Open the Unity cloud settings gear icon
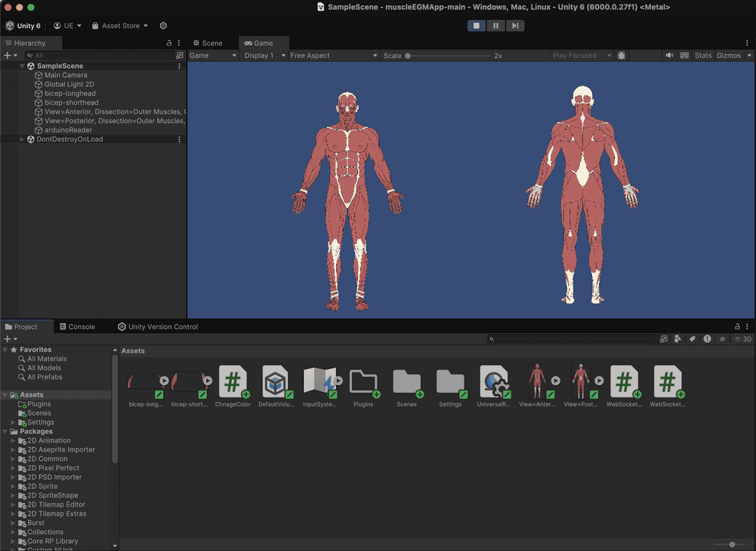This screenshot has height=551, width=756. click(x=163, y=26)
